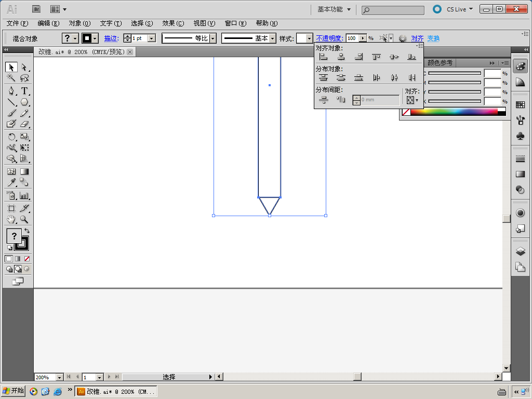Switch to Draw Normal mode
The width and height of the screenshot is (532, 399).
[9, 269]
